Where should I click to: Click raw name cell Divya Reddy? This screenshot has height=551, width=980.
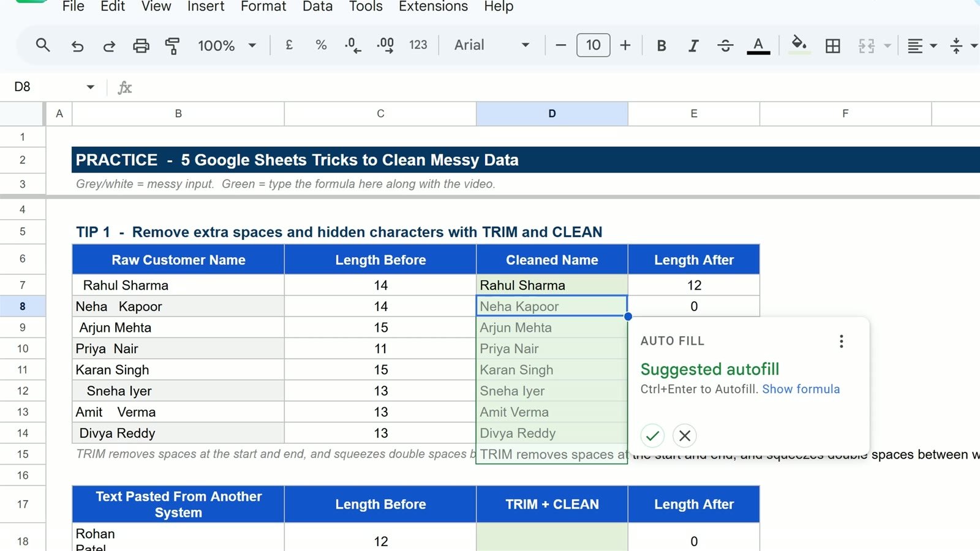[x=178, y=433]
